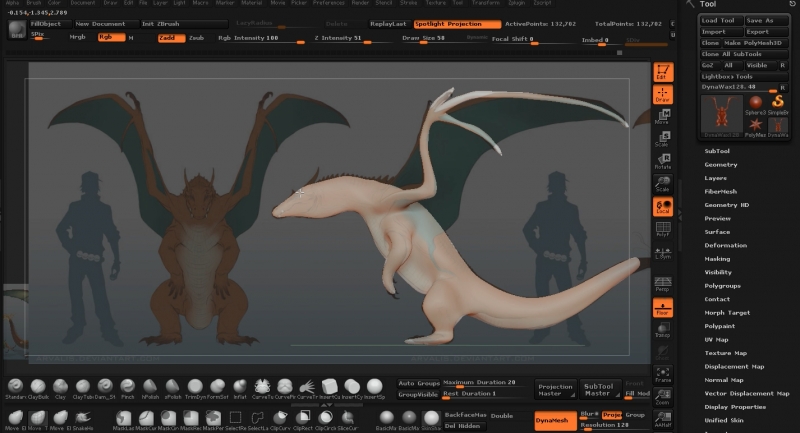Image resolution: width=800 pixels, height=433 pixels.
Task: Select the SimpleBrush tool thumbnail
Action: 778,103
